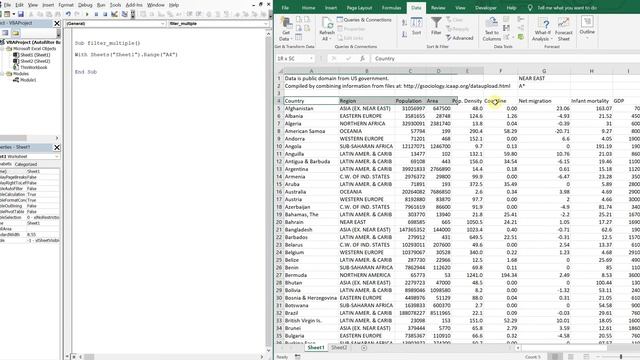Select Sheet2 (Sheet2) in project tree
640x360 pixels.
pos(35,61)
